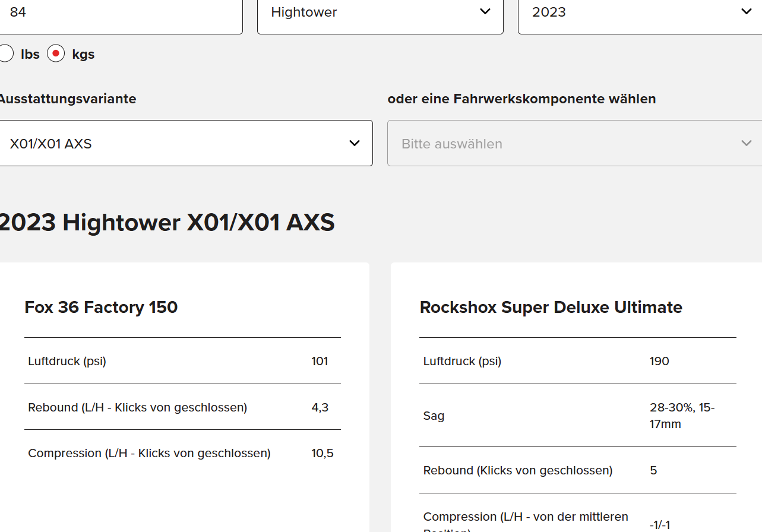Open the 2023 model year dropdown
The image size is (762, 532).
pyautogui.click(x=630, y=12)
